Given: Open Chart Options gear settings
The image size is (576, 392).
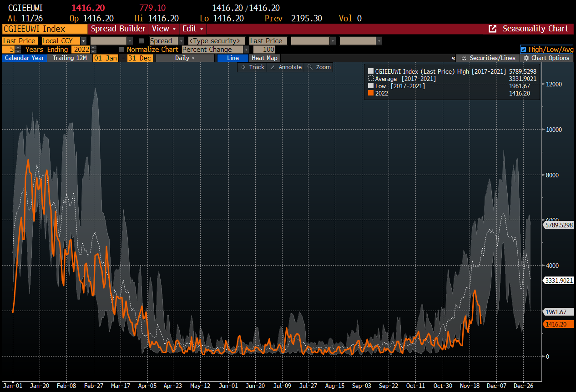Looking at the screenshot, I should (x=546, y=58).
